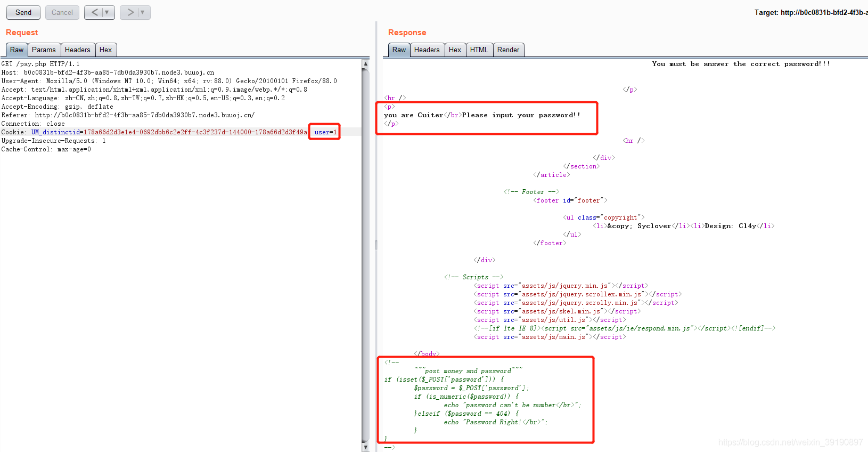This screenshot has height=452, width=868.
Task: Click 'you are Cuiter' response text
Action: (x=413, y=115)
